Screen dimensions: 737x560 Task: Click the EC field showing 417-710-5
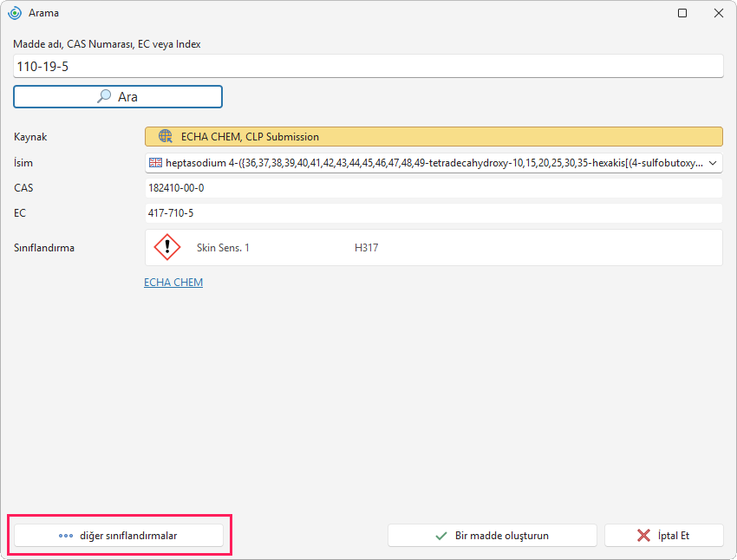pyautogui.click(x=434, y=213)
